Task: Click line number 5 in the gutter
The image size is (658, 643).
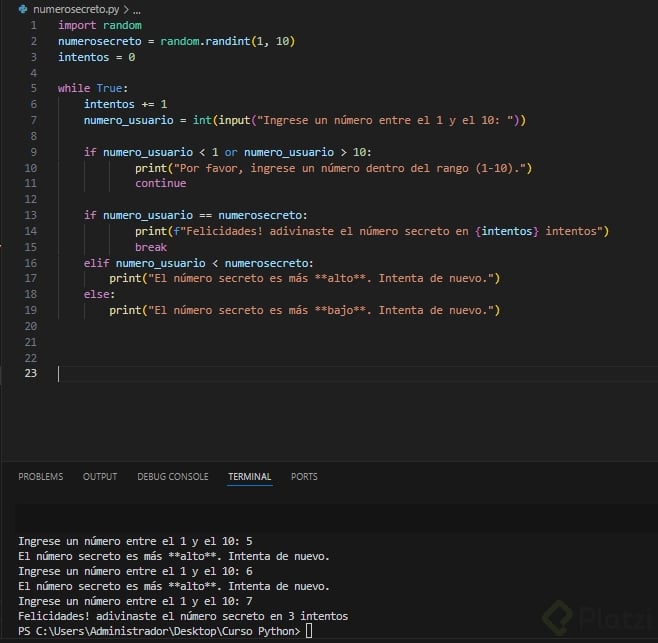Action: click(x=34, y=89)
